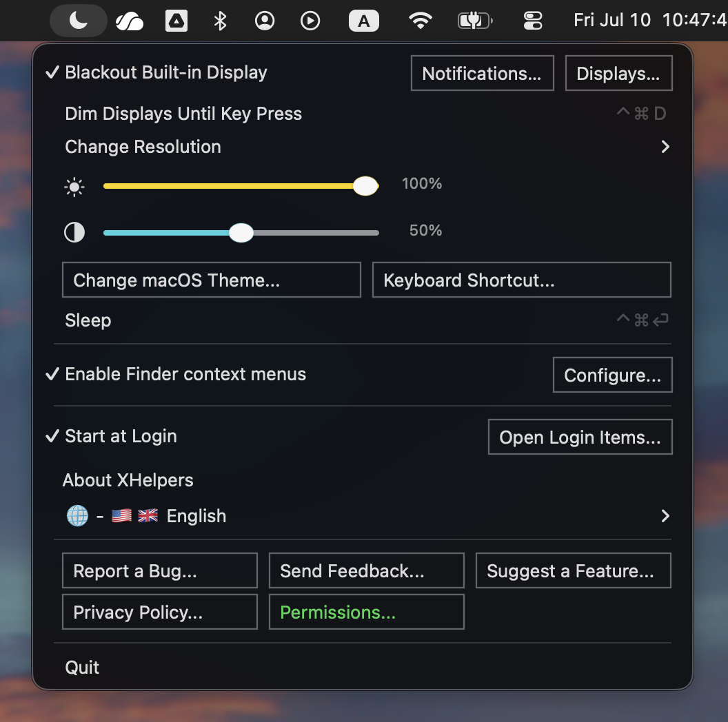Click Change macOS Theme... button
The width and height of the screenshot is (728, 722).
pos(211,280)
